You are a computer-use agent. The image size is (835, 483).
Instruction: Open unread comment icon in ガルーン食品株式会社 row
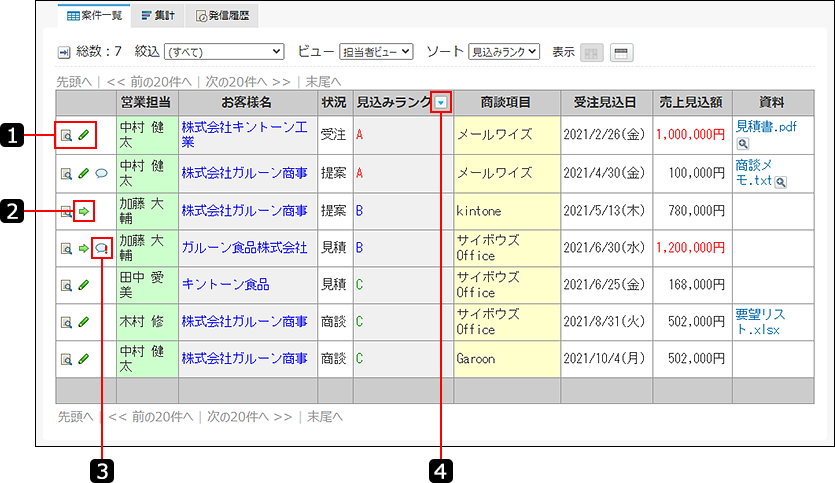coord(101,248)
